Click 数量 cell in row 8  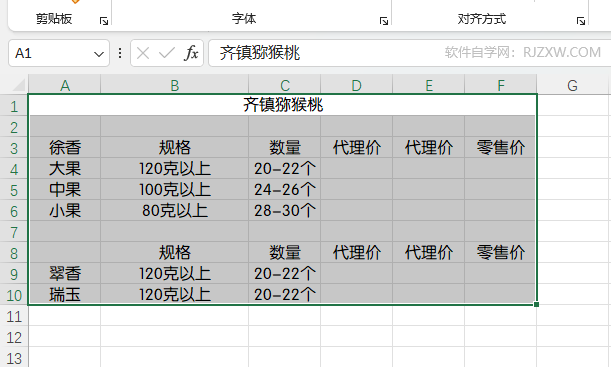point(284,253)
